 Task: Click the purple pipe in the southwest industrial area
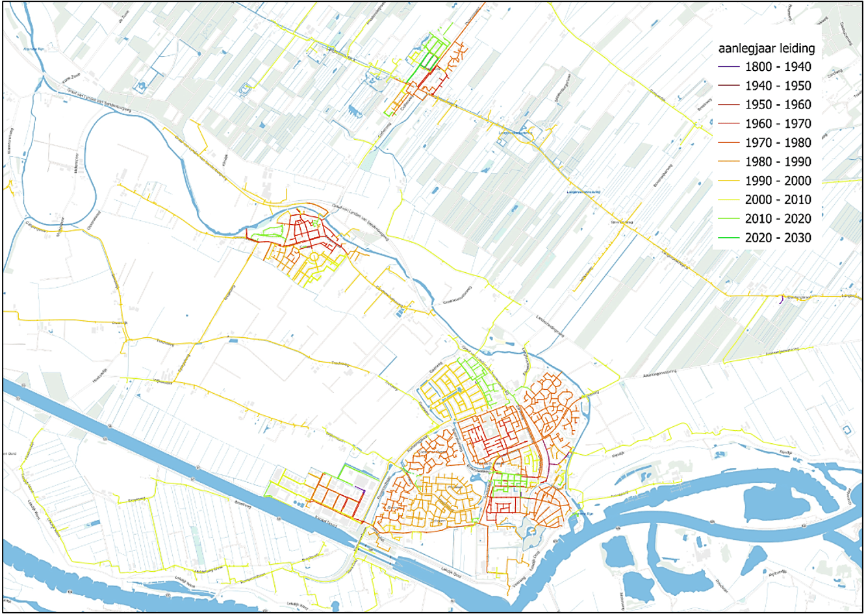359,487
